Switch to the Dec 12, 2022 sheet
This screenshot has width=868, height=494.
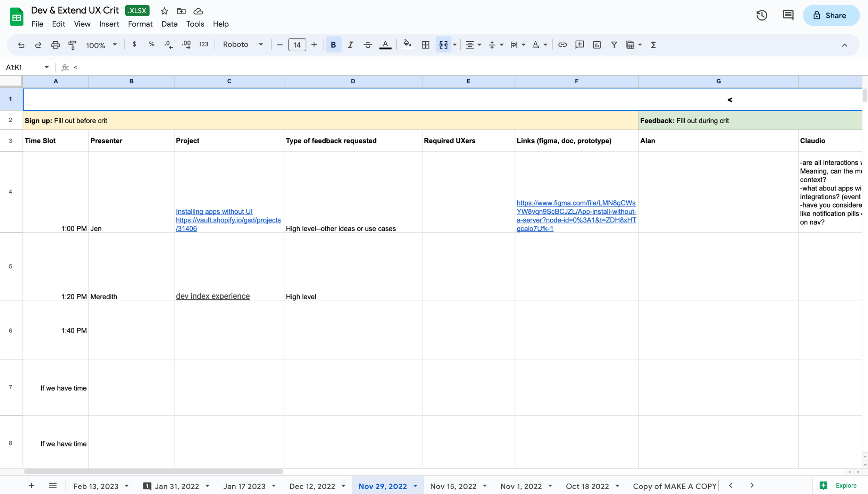tap(312, 486)
